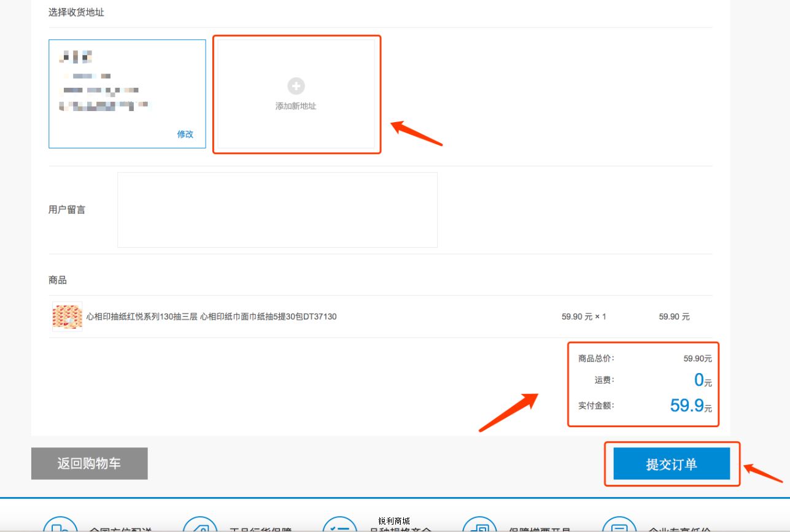
Task: Open the 心相印抽纸红悦系列 product title link
Action: (211, 317)
